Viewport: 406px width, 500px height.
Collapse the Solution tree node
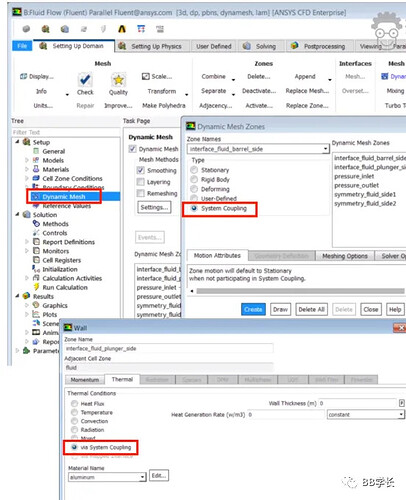coord(17,214)
